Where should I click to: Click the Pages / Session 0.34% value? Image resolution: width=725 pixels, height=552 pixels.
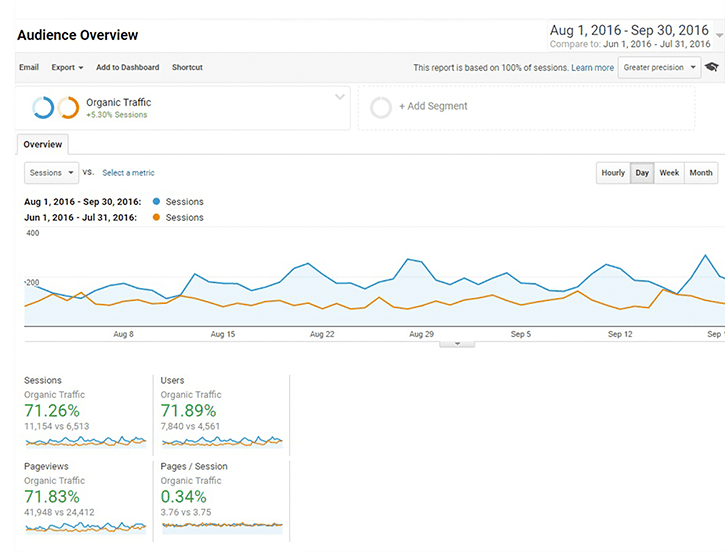click(183, 497)
